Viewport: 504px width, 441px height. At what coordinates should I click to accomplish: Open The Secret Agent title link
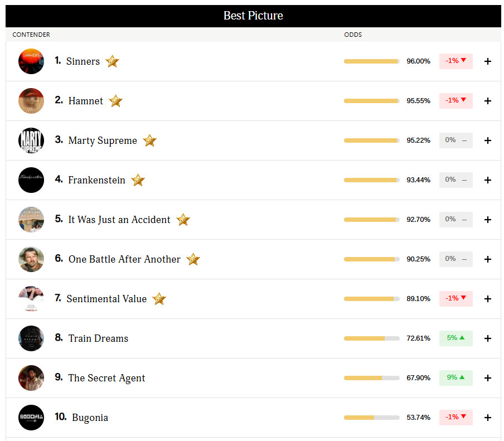pos(106,378)
